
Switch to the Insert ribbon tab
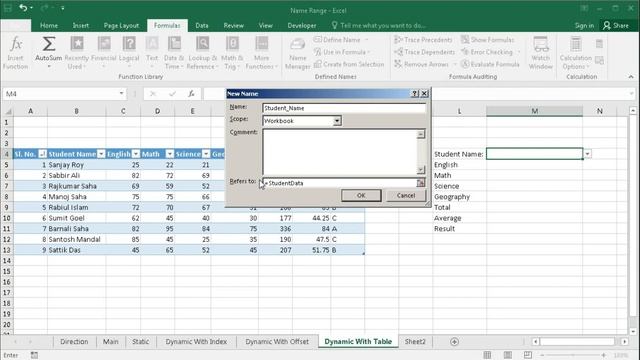click(80, 25)
